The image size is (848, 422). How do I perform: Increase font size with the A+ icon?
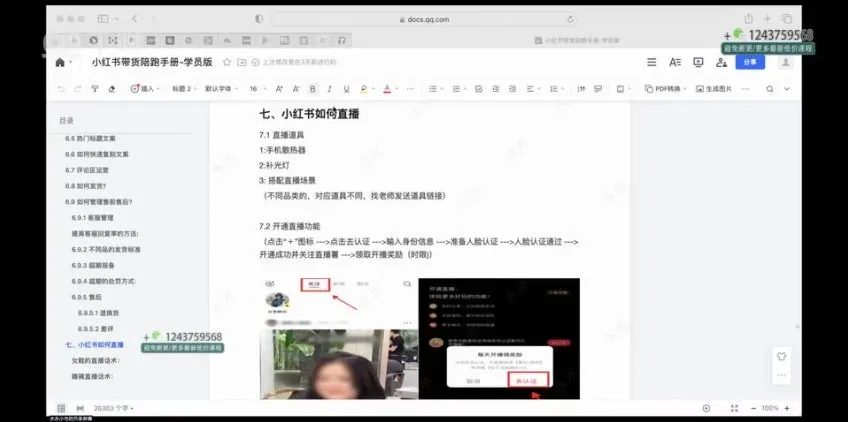tap(280, 89)
